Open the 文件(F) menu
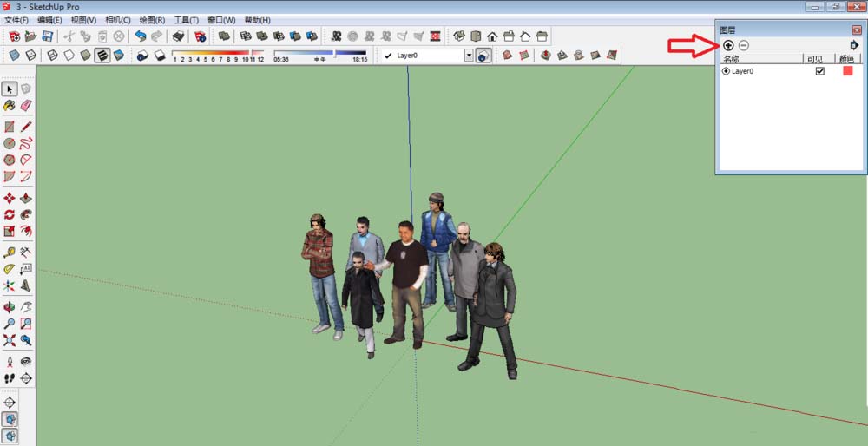Image resolution: width=868 pixels, height=446 pixels. click(x=16, y=19)
